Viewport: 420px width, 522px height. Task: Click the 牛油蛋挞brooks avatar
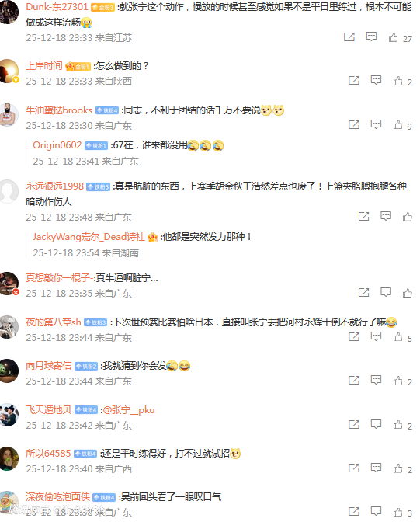pos(9,115)
